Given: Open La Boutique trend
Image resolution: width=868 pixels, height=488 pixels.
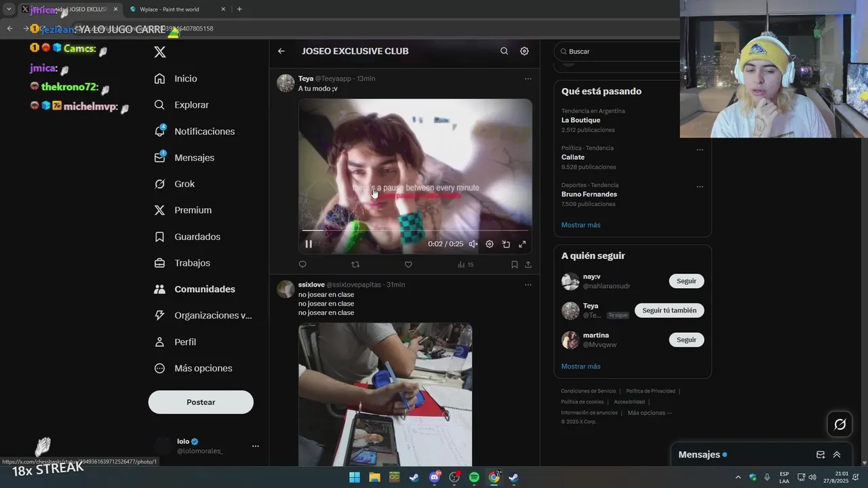Looking at the screenshot, I should tap(580, 120).
